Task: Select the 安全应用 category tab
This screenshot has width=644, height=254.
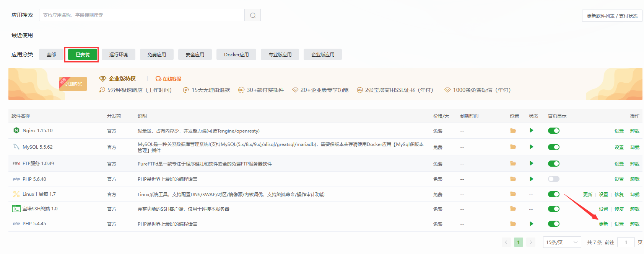Action: click(195, 54)
